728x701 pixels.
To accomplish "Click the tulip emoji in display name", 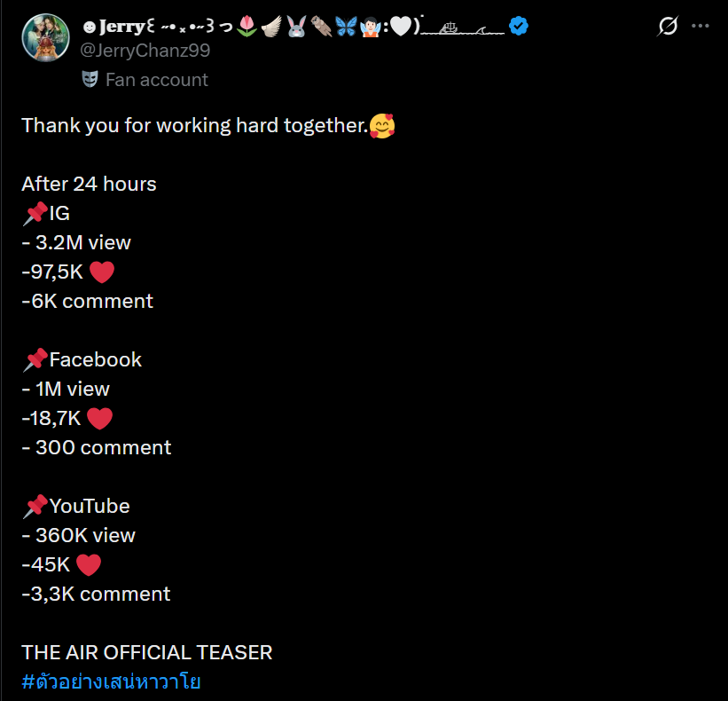I will click(x=247, y=26).
